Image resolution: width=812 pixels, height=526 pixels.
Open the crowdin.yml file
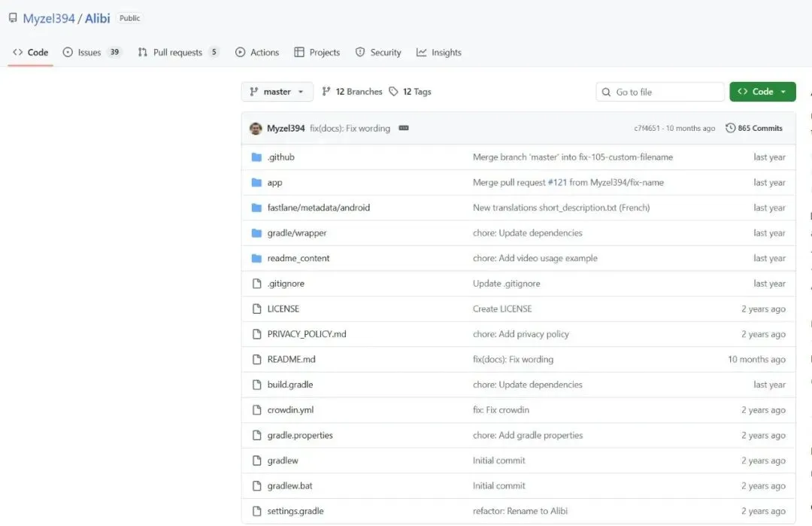[290, 410]
